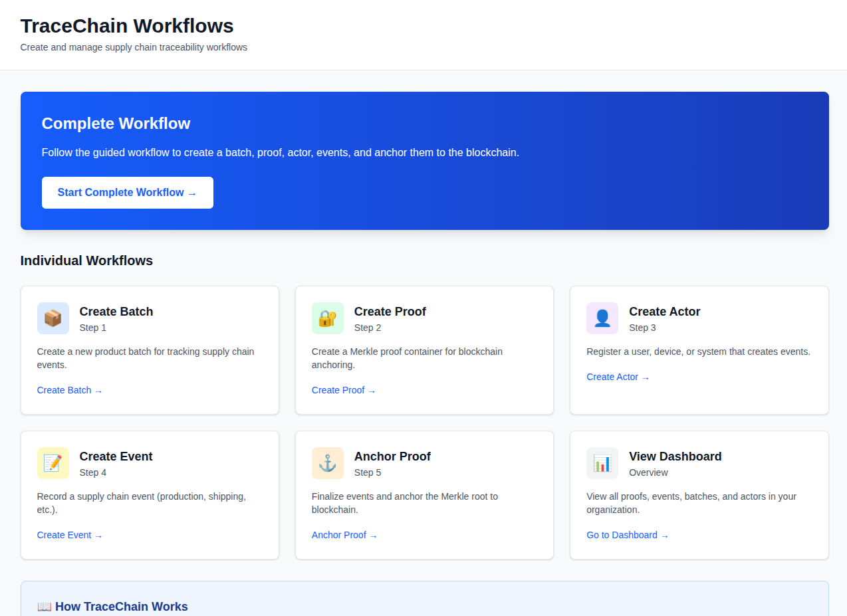Click the arrow in Start Complete Workflow button

pyautogui.click(x=192, y=192)
